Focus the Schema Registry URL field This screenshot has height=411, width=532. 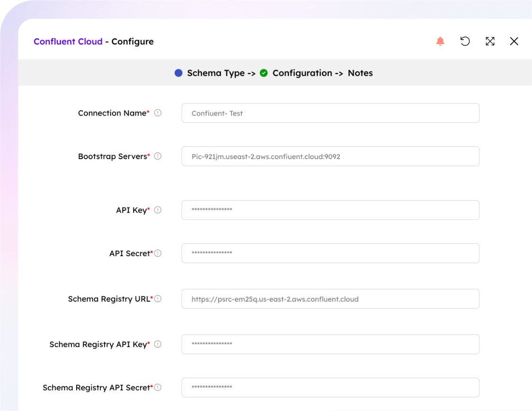(x=330, y=299)
